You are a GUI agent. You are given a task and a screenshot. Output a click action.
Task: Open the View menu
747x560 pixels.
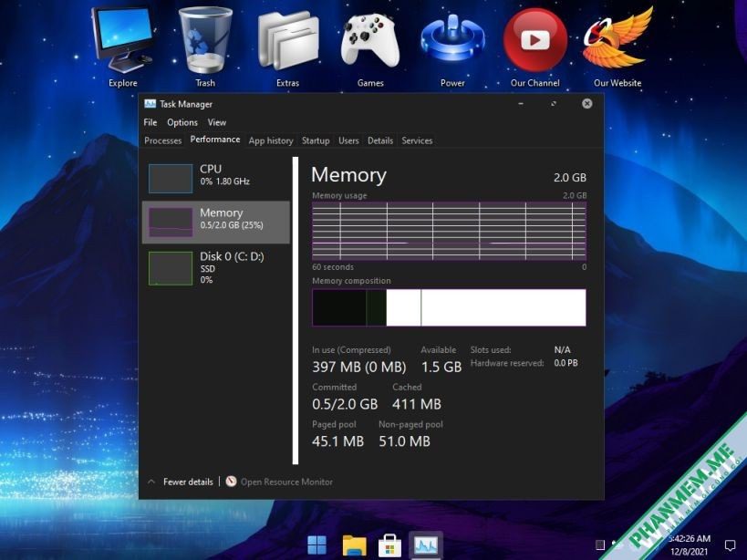click(217, 122)
